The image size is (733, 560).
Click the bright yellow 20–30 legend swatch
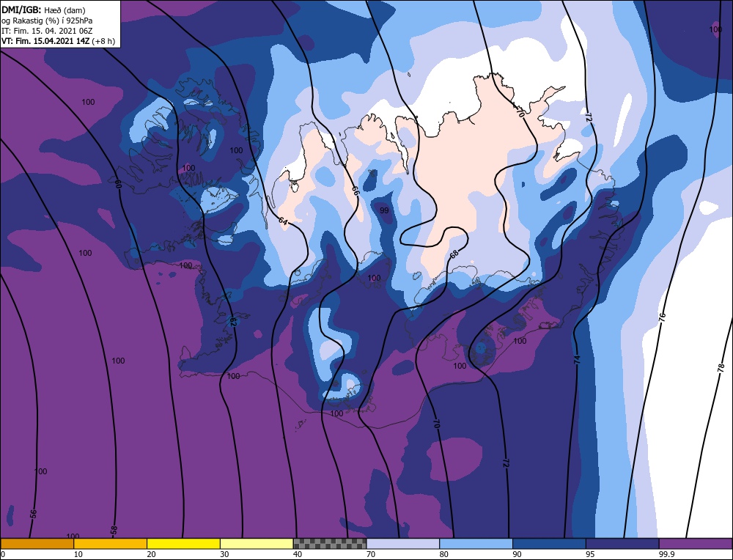183,544
